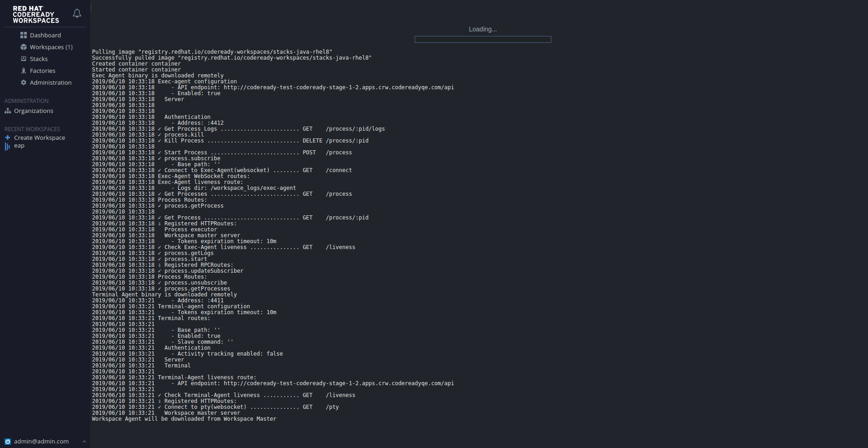Click the workspace loading progress bar
Image resolution: width=868 pixels, height=448 pixels.
click(483, 40)
